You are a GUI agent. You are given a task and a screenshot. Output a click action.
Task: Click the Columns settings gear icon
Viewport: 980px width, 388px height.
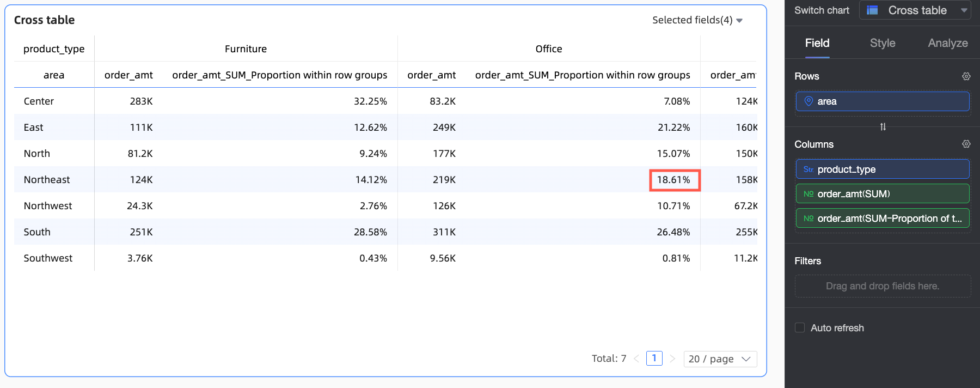coord(966,144)
